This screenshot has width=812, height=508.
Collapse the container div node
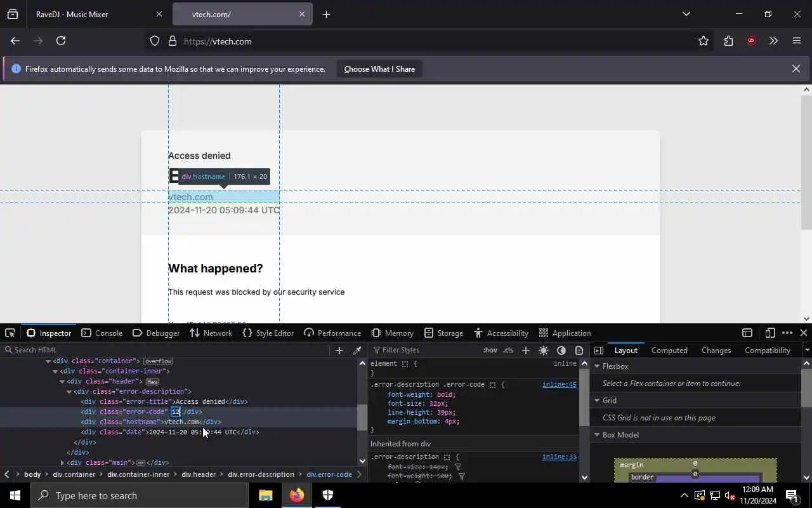click(x=48, y=361)
